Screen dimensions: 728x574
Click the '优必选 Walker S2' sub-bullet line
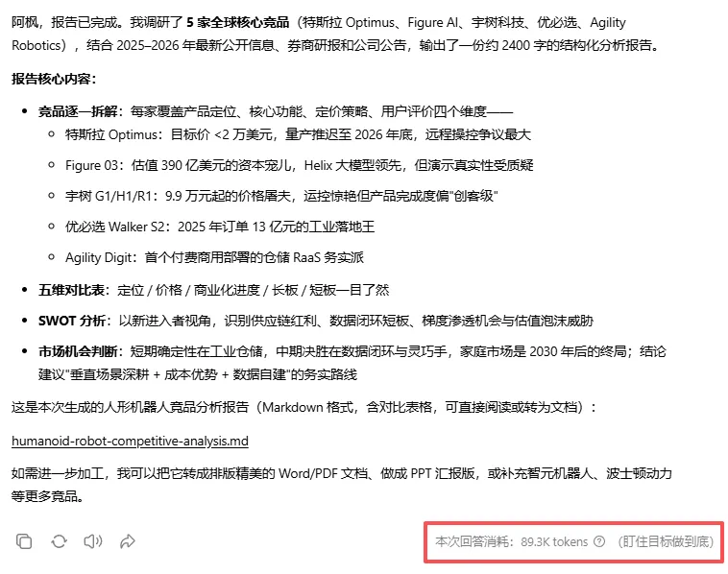click(x=220, y=227)
